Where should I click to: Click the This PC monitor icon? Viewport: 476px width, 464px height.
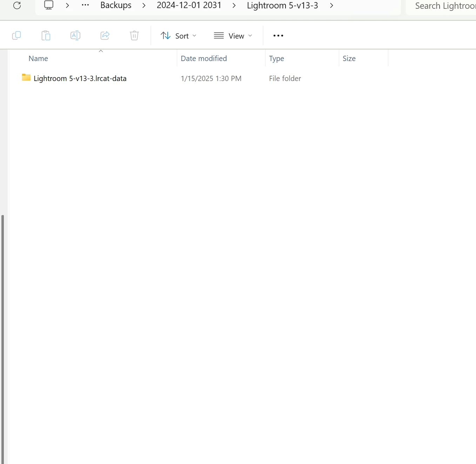(49, 5)
